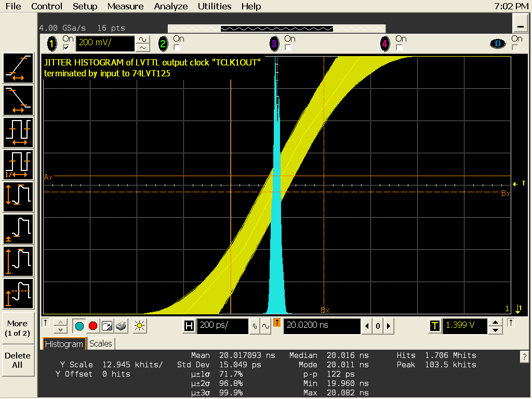
Task: Raise the trigger level with the up arrow
Action: pyautogui.click(x=495, y=322)
